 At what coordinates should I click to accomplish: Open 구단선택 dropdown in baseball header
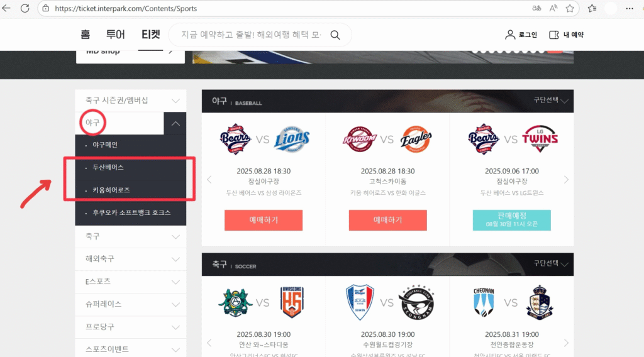click(x=551, y=101)
